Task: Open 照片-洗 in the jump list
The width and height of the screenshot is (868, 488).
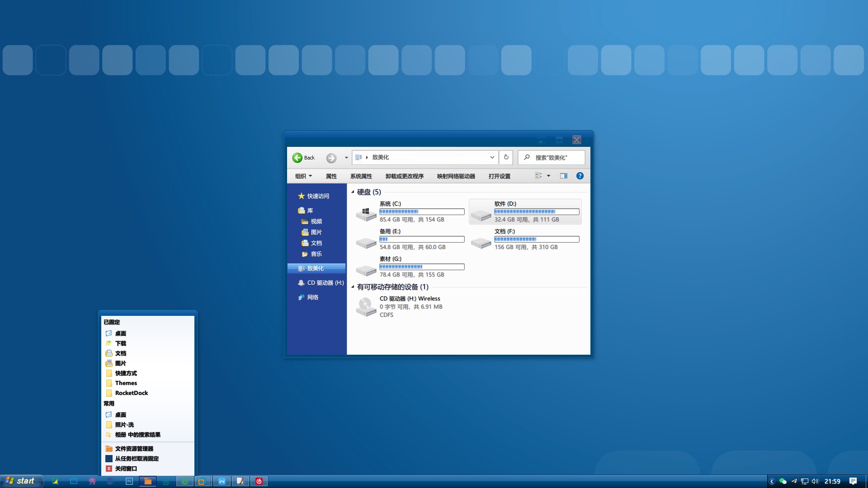Action: (148, 425)
